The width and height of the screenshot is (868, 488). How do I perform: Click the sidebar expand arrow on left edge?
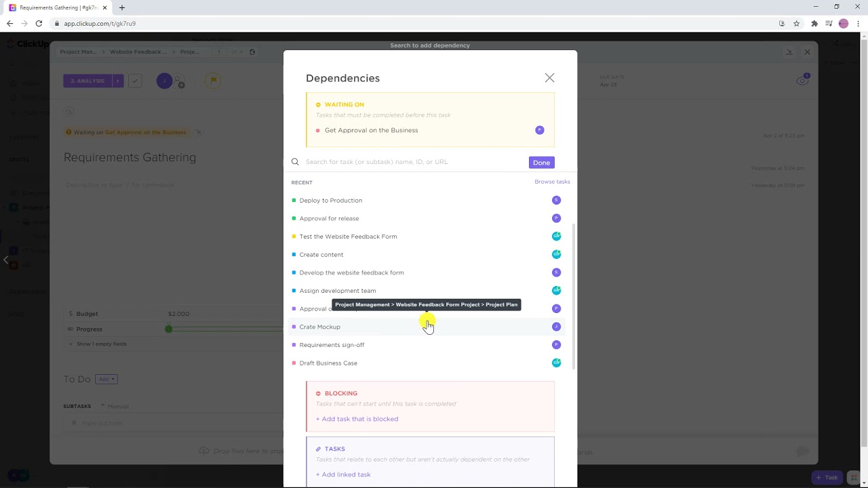click(x=5, y=260)
